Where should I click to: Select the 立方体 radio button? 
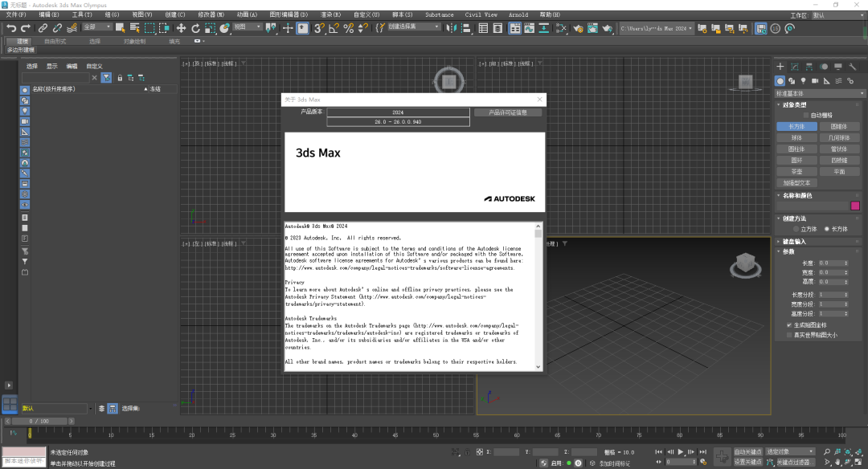(796, 229)
